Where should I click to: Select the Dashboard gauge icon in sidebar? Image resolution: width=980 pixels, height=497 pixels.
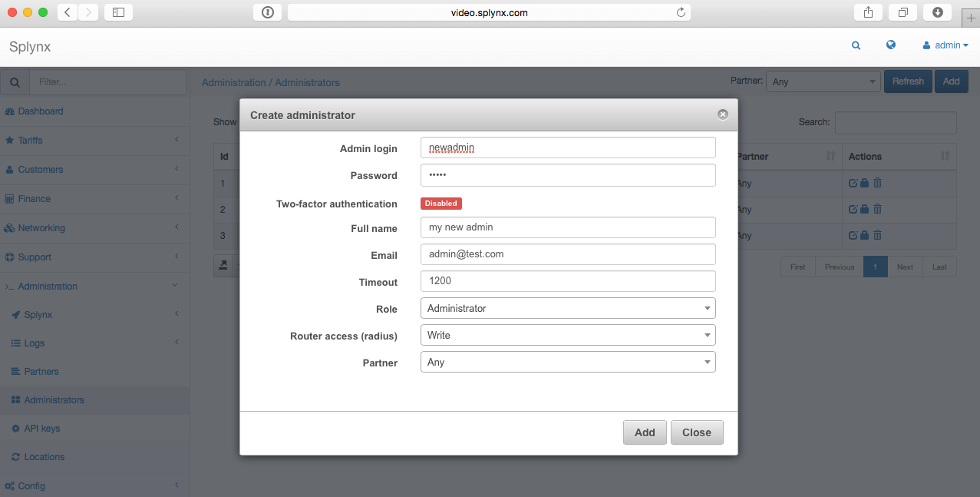click(x=12, y=111)
